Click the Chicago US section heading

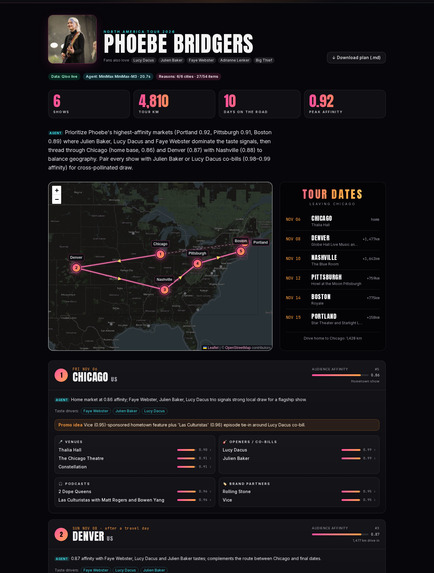coord(95,377)
